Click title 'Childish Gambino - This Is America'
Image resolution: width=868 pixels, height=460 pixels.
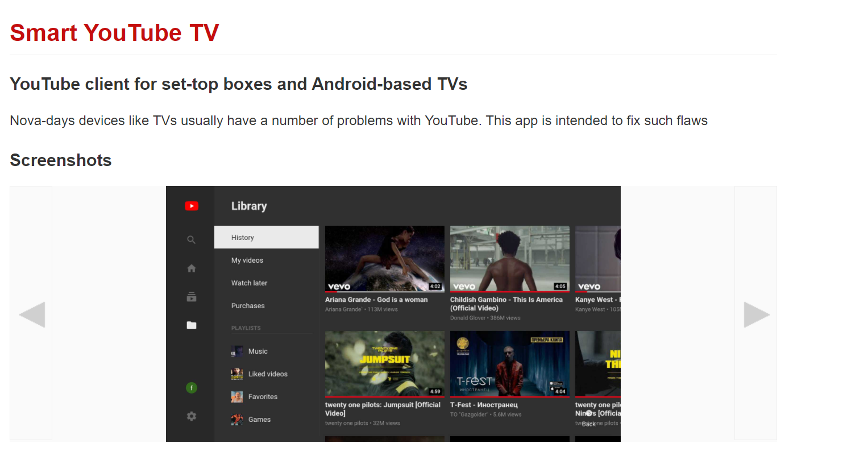coord(506,304)
